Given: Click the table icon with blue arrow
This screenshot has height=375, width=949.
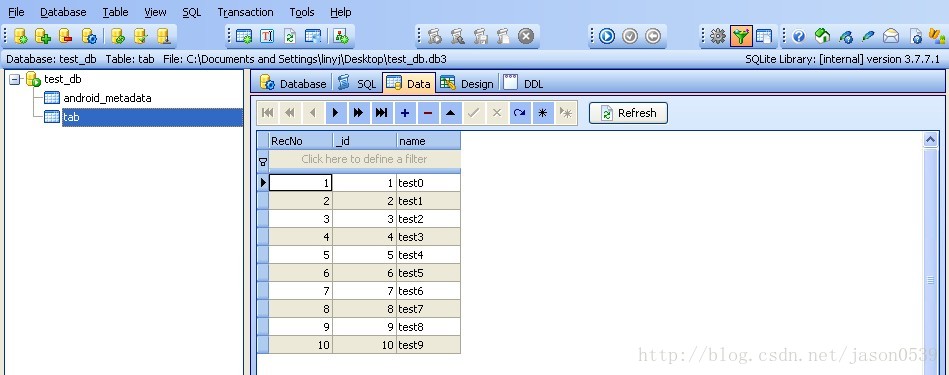Looking at the screenshot, I should [313, 36].
